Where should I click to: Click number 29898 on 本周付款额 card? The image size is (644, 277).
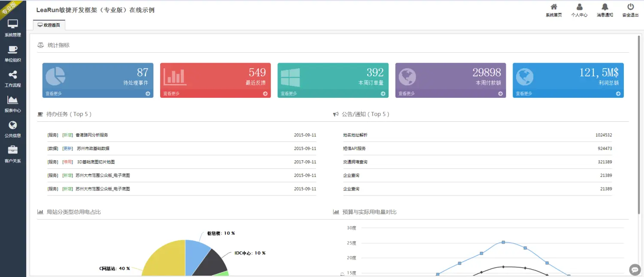[486, 72]
